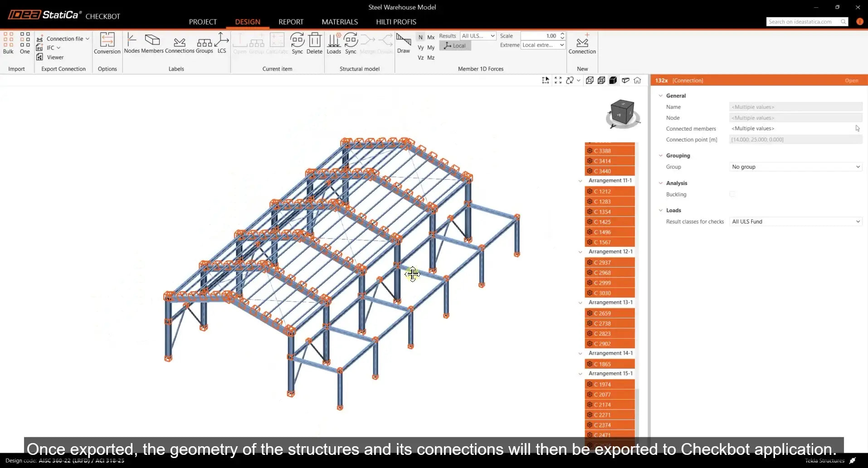Switch to the MATERIALS tab

340,22
